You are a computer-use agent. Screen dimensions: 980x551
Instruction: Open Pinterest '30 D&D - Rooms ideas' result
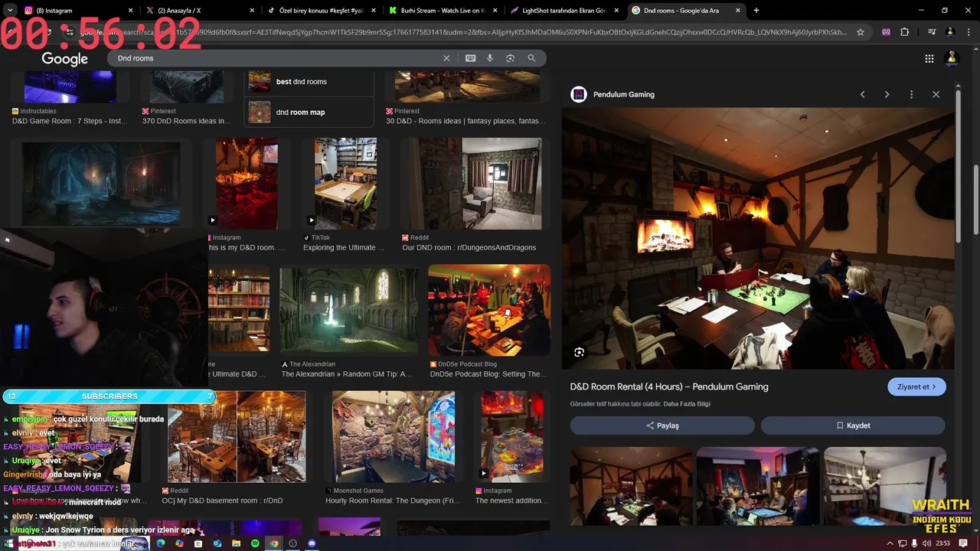(x=466, y=121)
